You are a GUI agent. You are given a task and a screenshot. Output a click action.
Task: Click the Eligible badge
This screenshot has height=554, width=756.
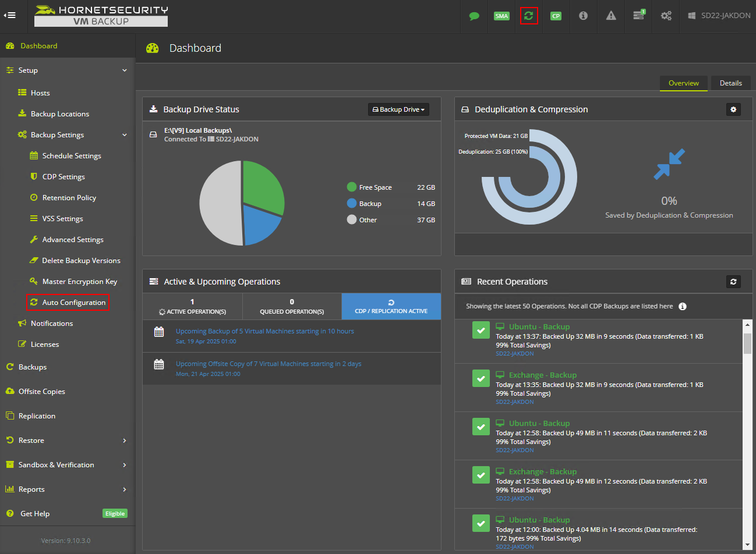click(115, 513)
